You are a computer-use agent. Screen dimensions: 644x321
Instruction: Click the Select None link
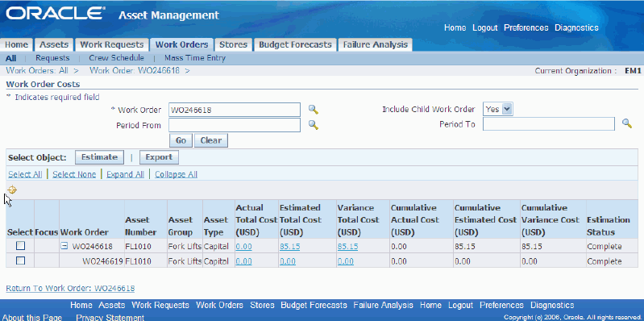click(74, 174)
